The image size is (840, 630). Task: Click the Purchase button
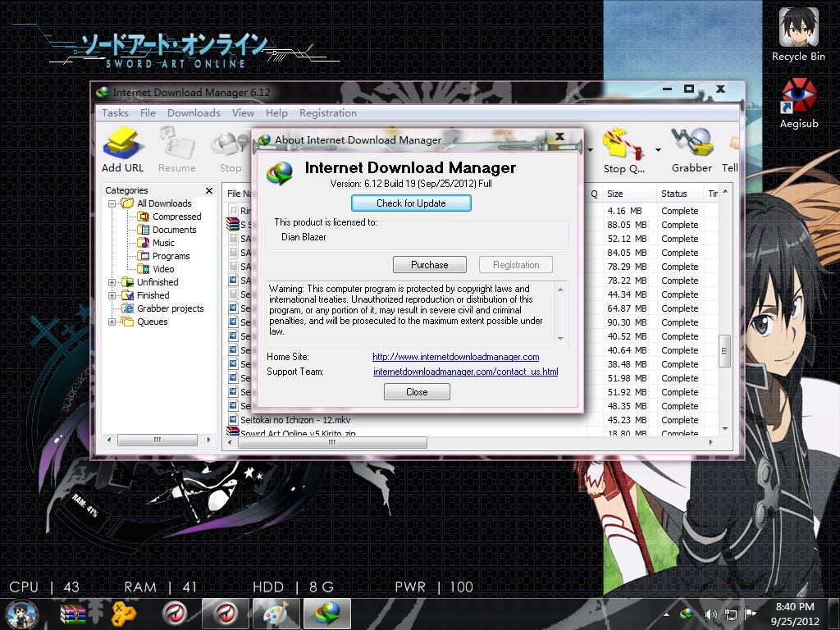point(430,265)
